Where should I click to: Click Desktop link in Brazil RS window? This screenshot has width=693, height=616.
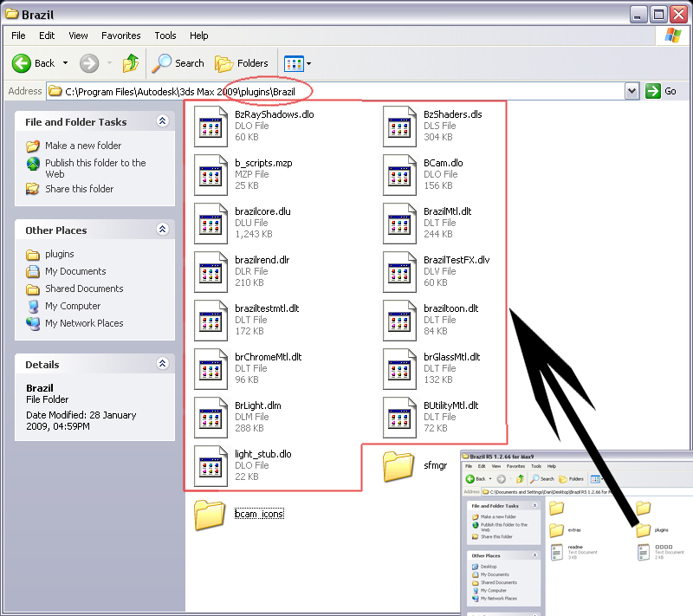tap(489, 567)
